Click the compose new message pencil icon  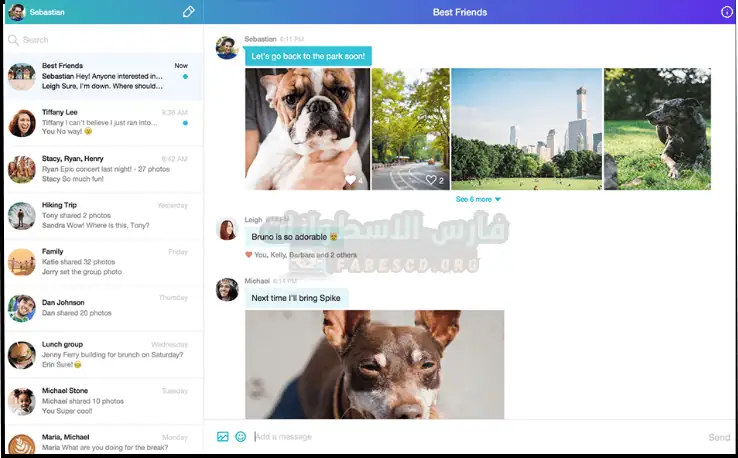pos(189,12)
